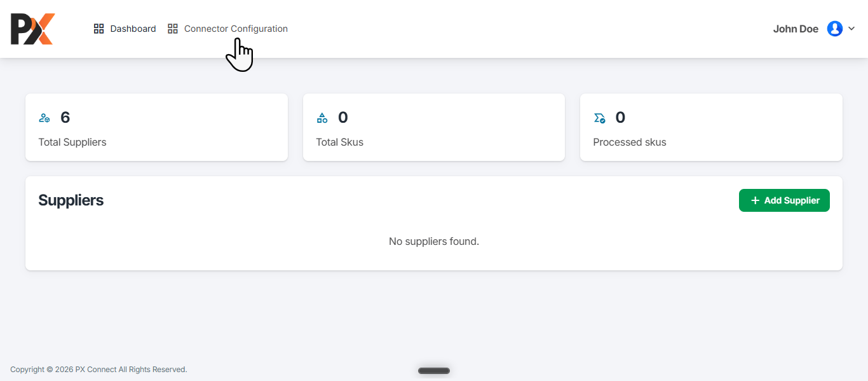
Task: Click the PX Connect copyright text
Action: click(98, 370)
